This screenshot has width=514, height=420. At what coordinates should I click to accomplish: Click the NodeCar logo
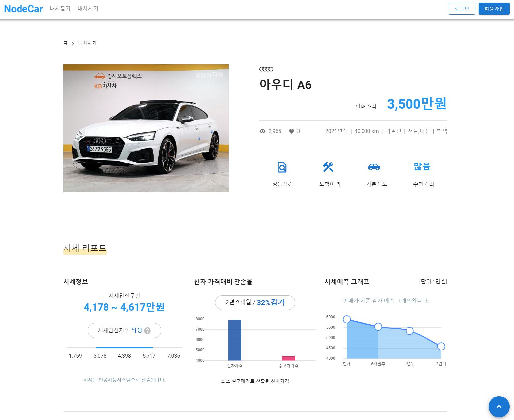tap(23, 9)
